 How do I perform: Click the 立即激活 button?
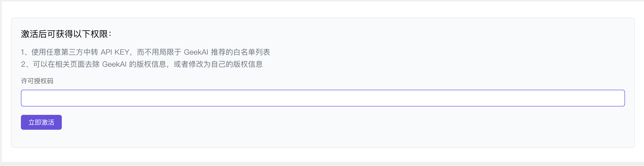pos(41,122)
